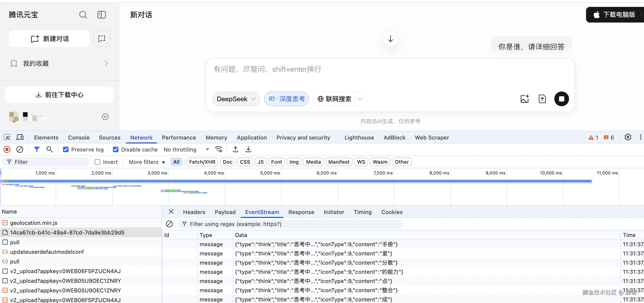Open the No throttling dropdown
This screenshot has height=303, width=644.
point(186,149)
